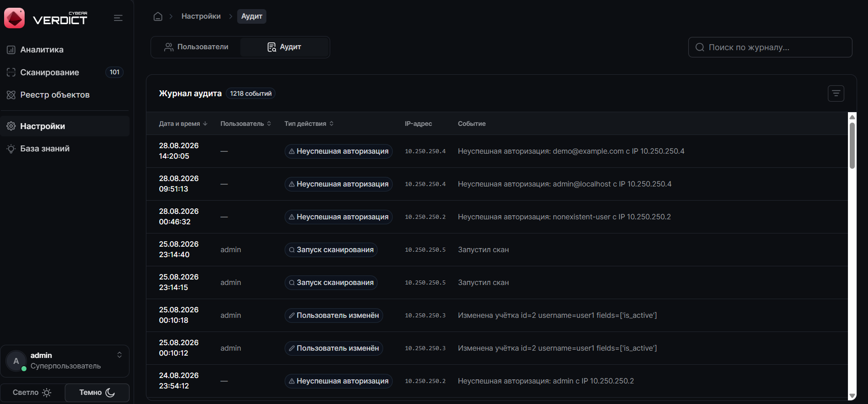The height and width of the screenshot is (404, 868).
Task: Click the admin avatar circle
Action: click(16, 361)
